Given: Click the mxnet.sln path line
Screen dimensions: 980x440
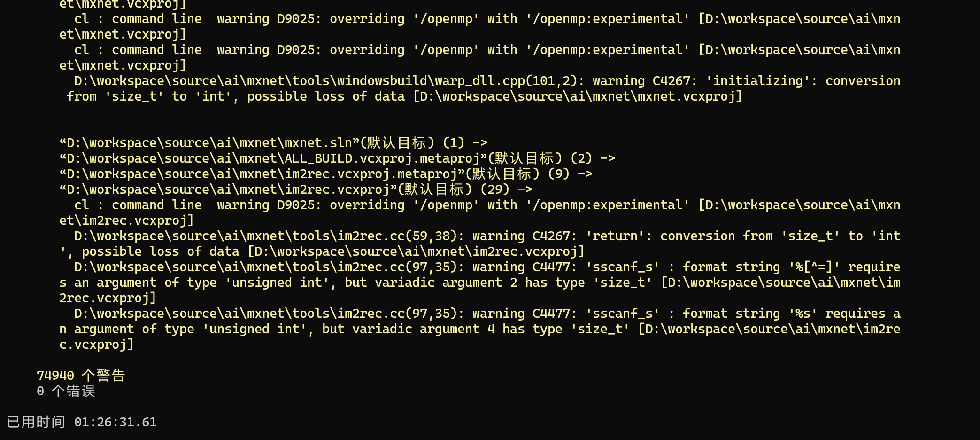Looking at the screenshot, I should (273, 143).
